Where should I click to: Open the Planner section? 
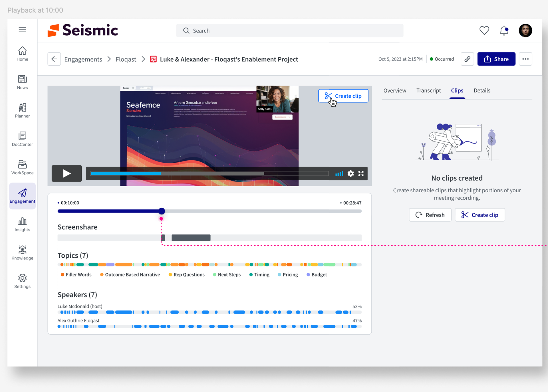[x=22, y=111]
